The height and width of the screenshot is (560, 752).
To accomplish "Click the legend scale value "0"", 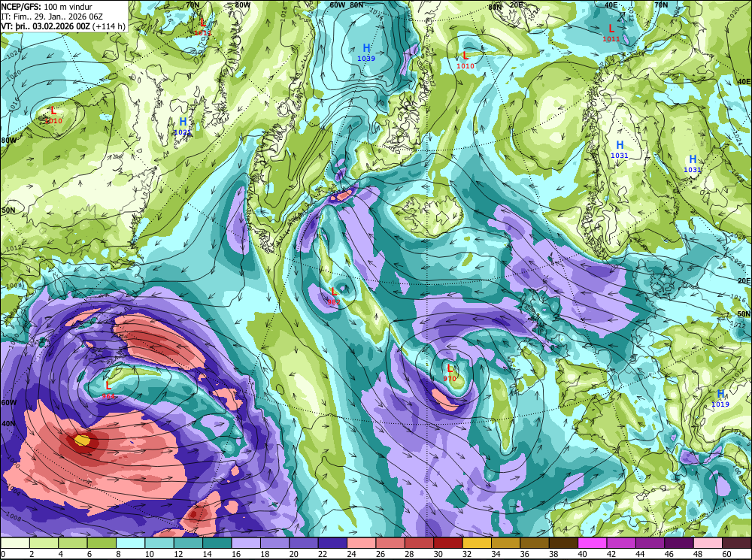I will coord(3,554).
